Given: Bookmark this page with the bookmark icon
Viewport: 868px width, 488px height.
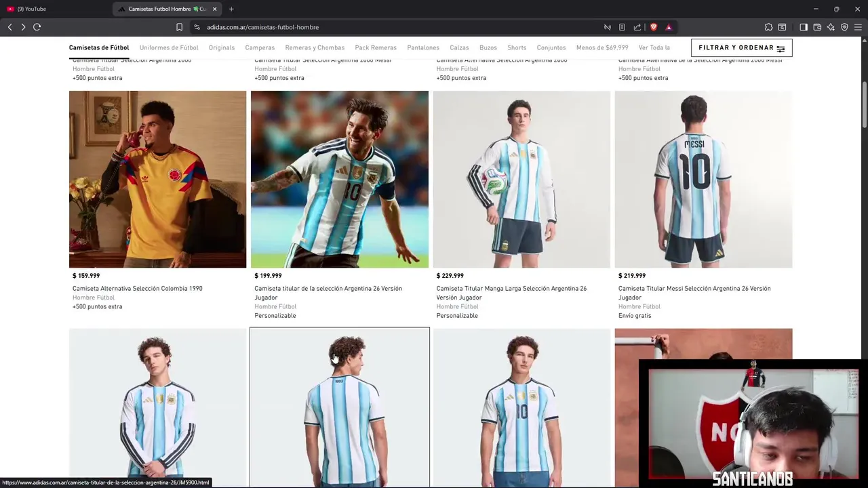Looking at the screenshot, I should click(x=179, y=27).
